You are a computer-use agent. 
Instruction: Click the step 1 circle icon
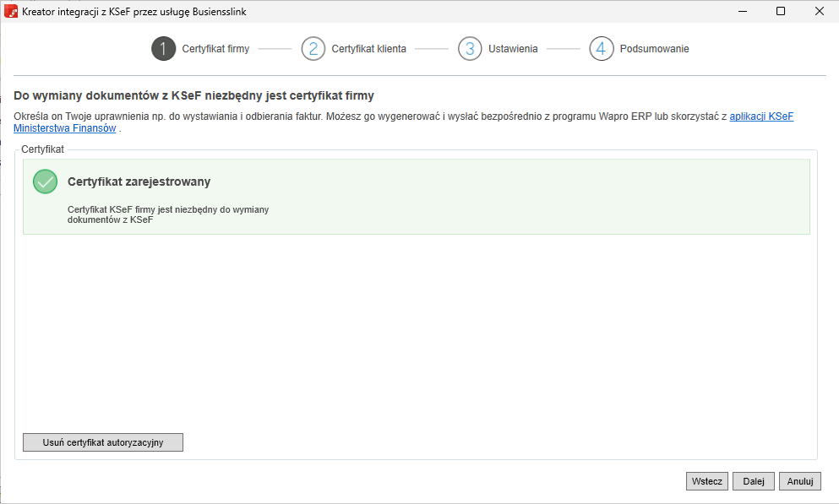163,49
